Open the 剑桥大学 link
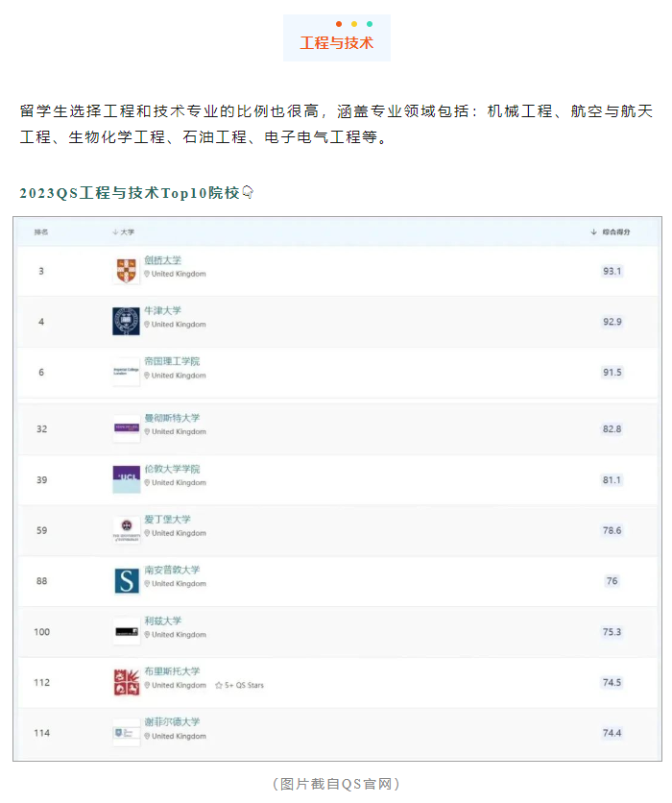Viewport: 672px width, 803px height. click(x=163, y=260)
